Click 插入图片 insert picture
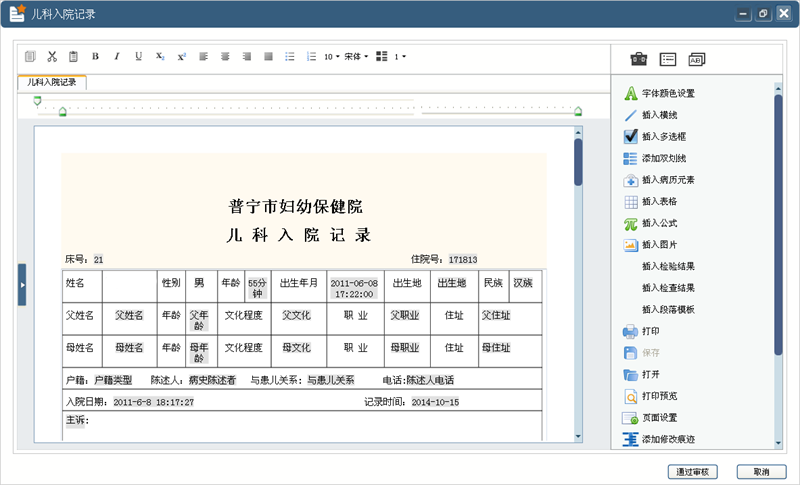 (x=651, y=245)
